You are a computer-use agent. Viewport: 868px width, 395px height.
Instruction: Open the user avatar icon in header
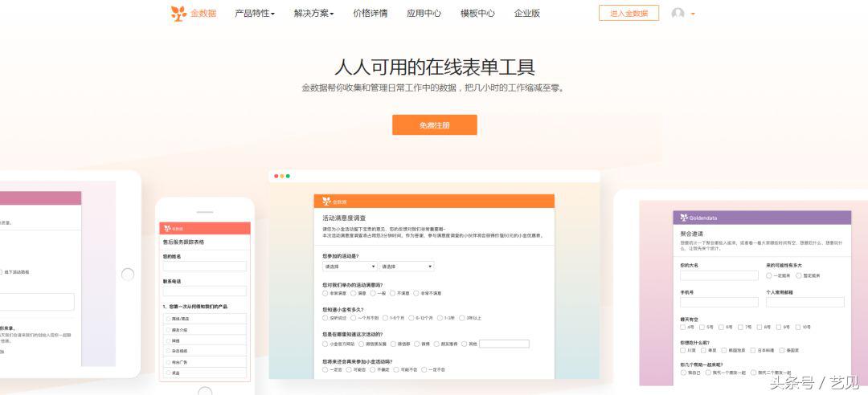(678, 14)
